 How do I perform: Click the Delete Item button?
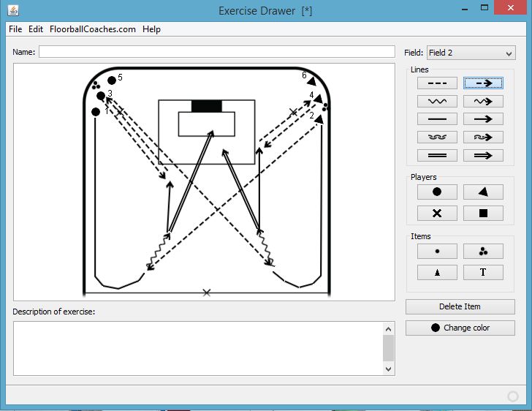pos(460,306)
